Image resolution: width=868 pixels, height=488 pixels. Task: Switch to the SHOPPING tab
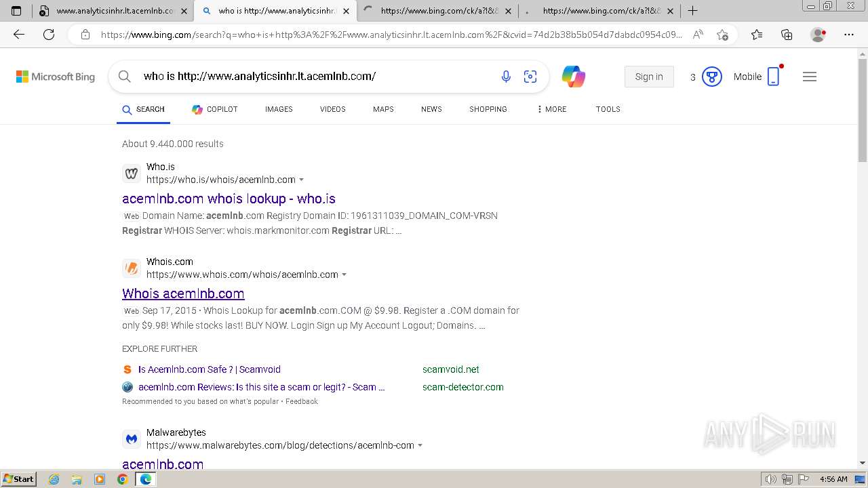coord(488,109)
